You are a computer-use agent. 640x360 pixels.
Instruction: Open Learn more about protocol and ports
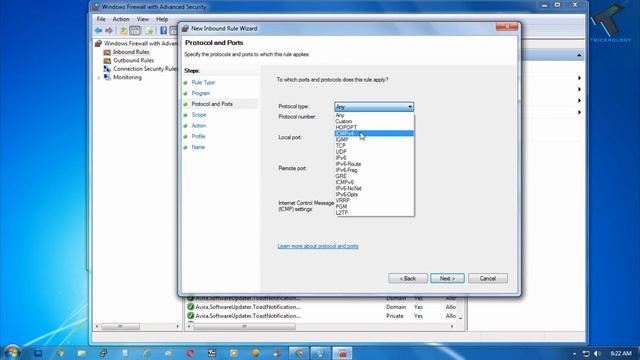[x=318, y=246]
